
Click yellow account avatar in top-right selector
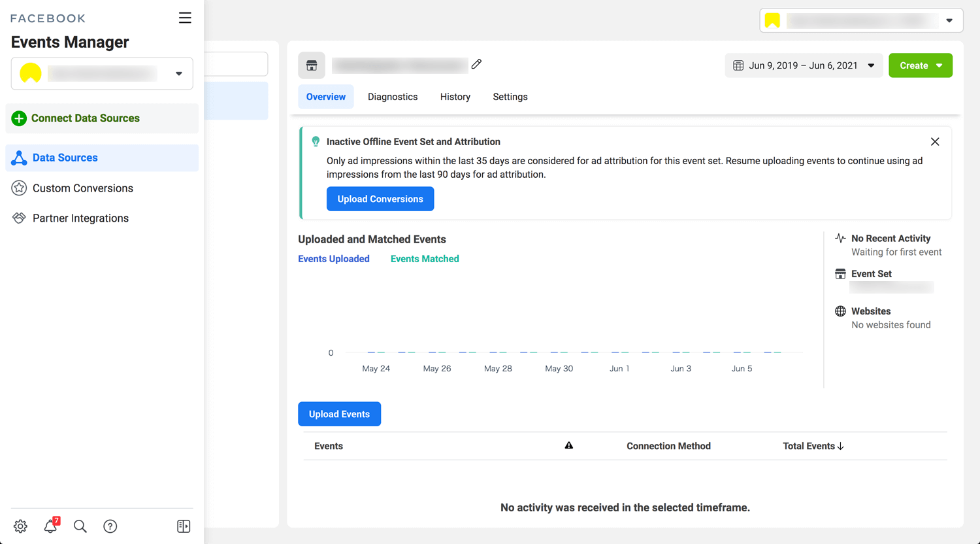click(772, 20)
